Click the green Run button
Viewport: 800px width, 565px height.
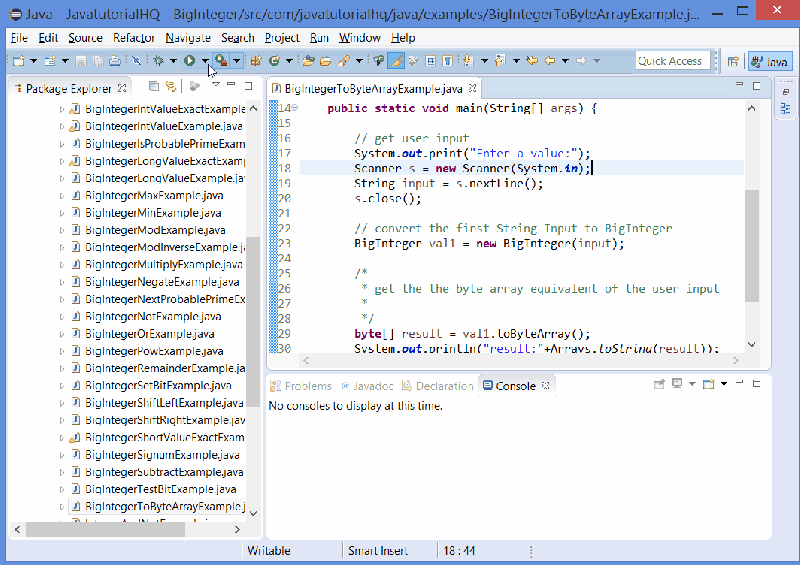click(x=190, y=61)
